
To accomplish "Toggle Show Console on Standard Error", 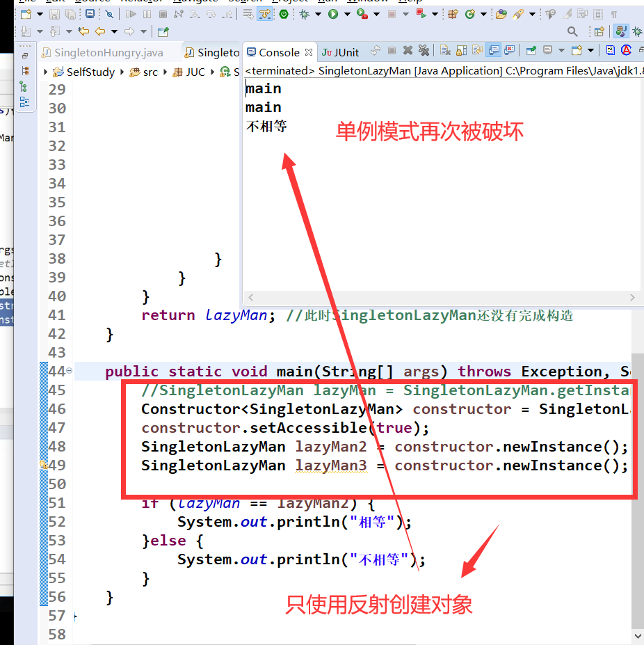I will click(510, 50).
